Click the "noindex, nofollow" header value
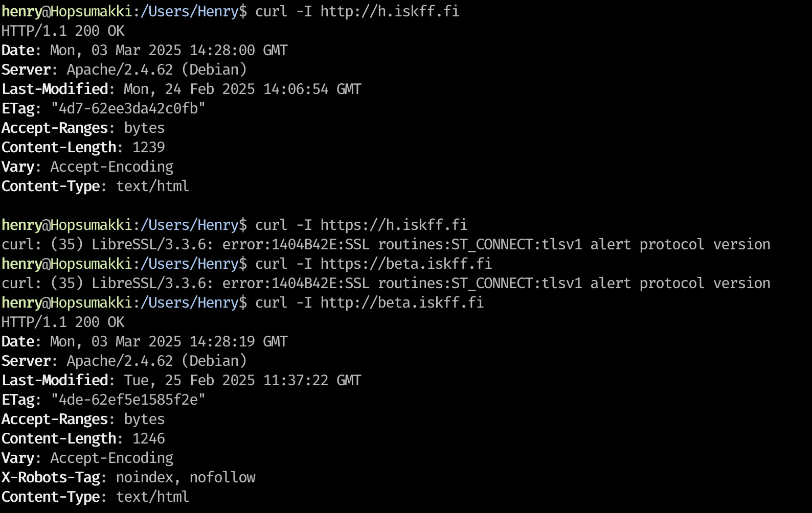 [x=186, y=477]
